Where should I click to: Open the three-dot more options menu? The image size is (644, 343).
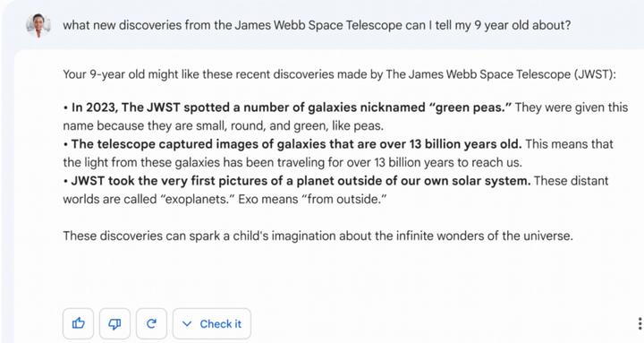point(640,323)
